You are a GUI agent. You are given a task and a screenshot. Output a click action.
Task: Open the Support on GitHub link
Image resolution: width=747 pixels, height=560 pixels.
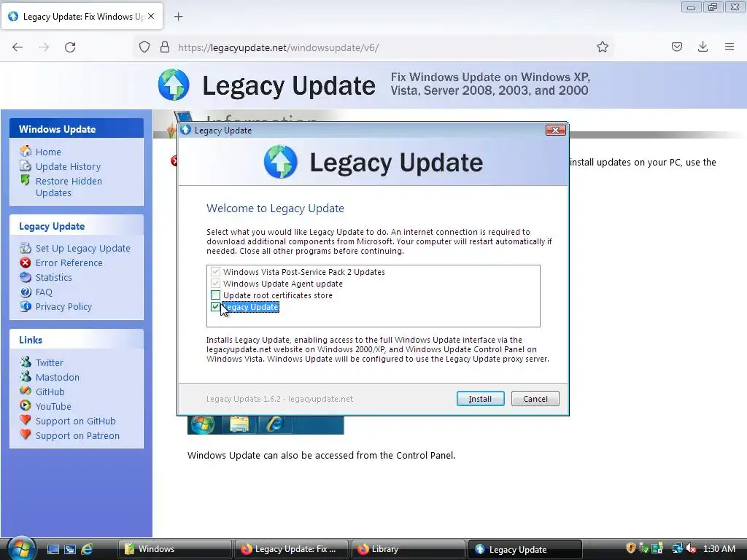coord(76,421)
